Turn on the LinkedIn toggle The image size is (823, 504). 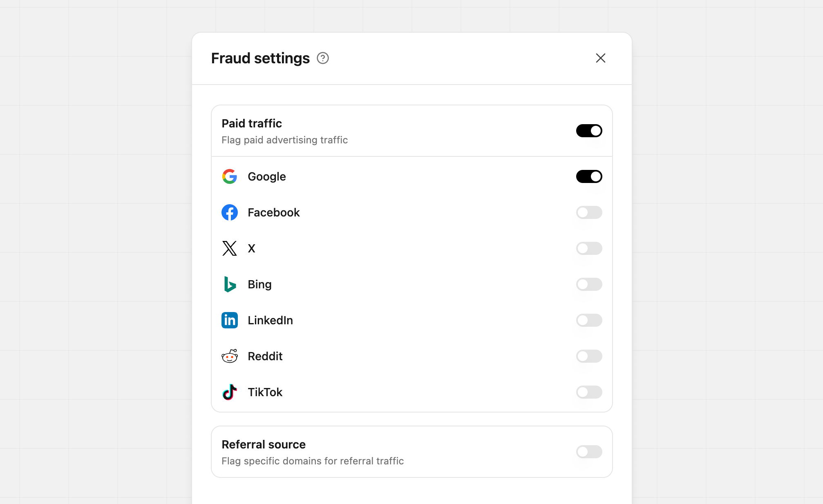589,320
